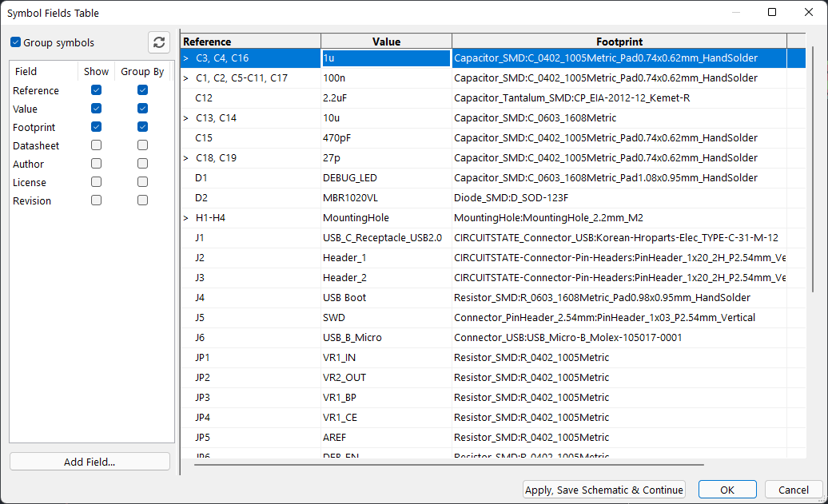
Task: Enable Show for the Author field
Action: [x=96, y=164]
